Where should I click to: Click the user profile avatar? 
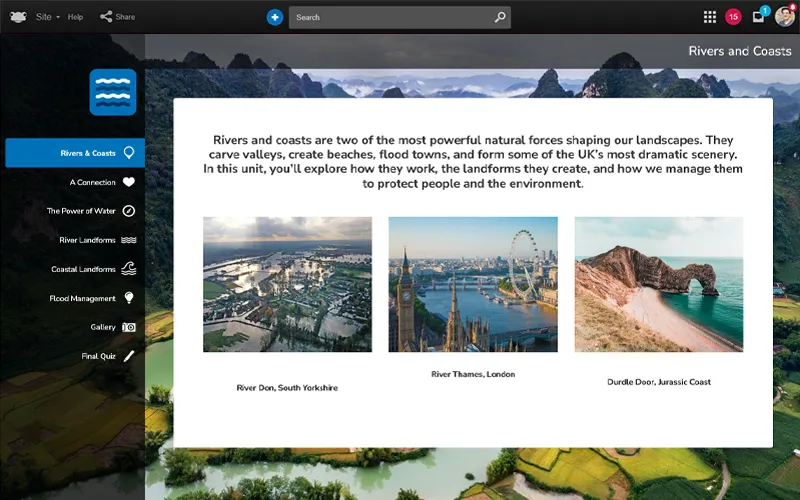(785, 17)
